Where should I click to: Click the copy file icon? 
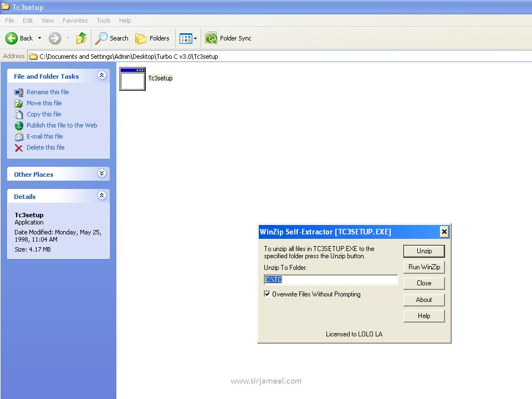point(19,115)
